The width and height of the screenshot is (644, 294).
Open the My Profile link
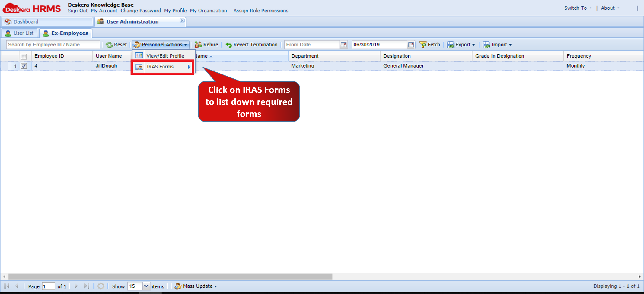pos(175,11)
